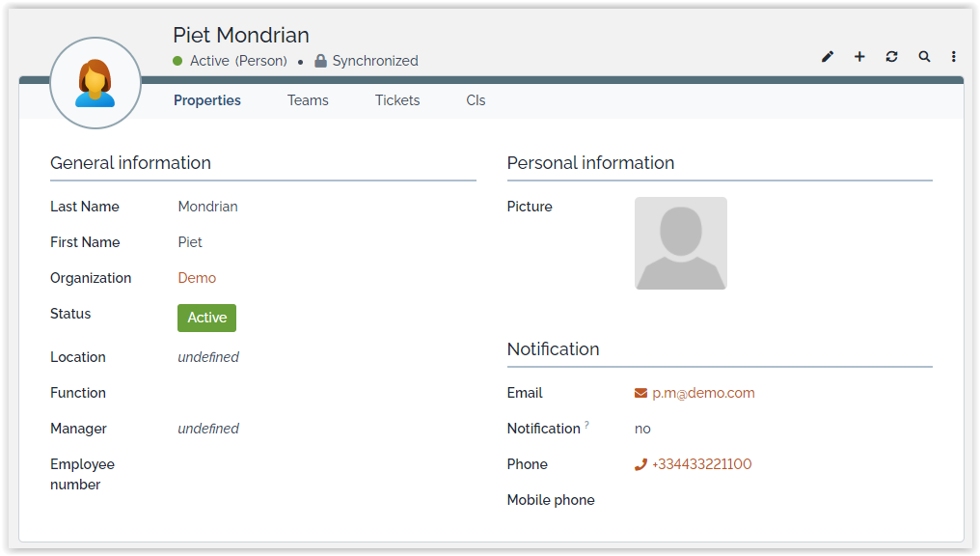The width and height of the screenshot is (980, 556).
Task: Select the Properties tab
Action: pos(207,100)
